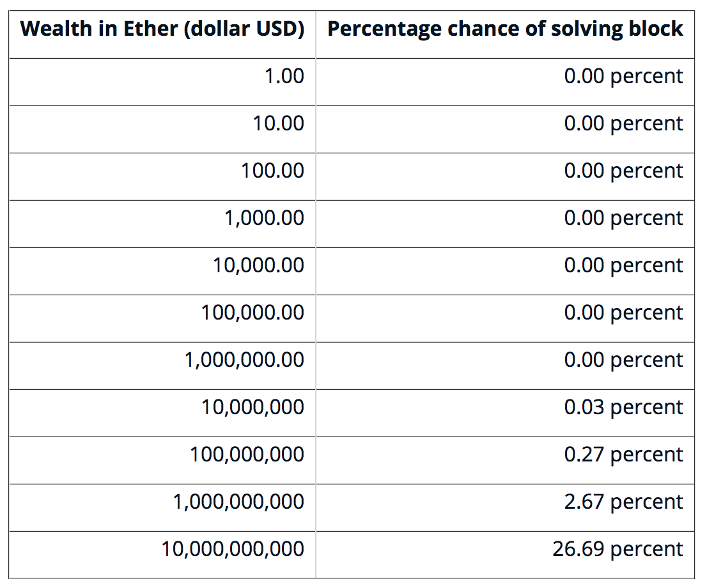
Task: Click the 10,000,000 wealth cell
Action: click(x=252, y=407)
